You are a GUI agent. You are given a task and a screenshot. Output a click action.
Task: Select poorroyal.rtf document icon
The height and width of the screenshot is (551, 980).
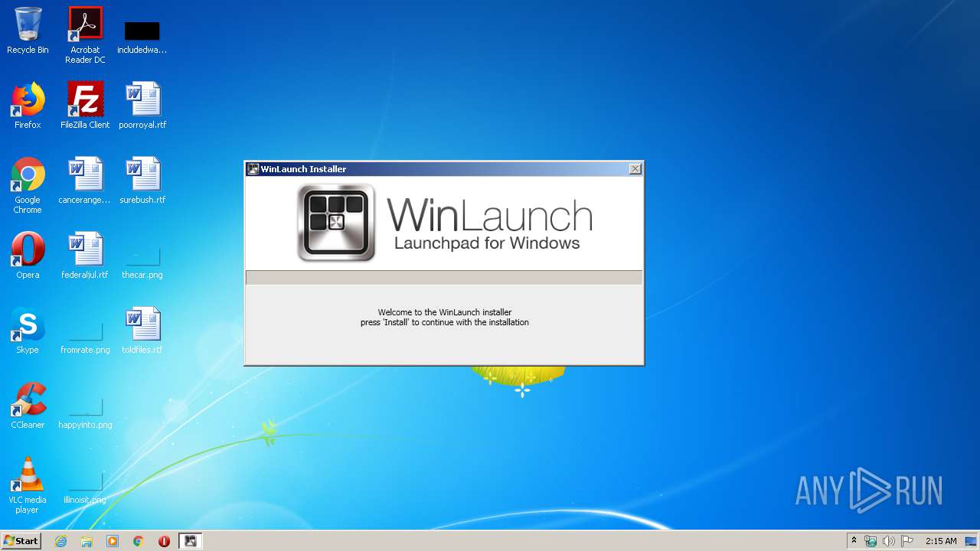click(142, 106)
